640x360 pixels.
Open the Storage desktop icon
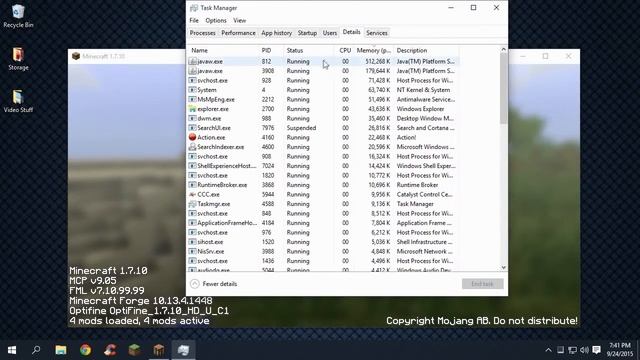18,59
